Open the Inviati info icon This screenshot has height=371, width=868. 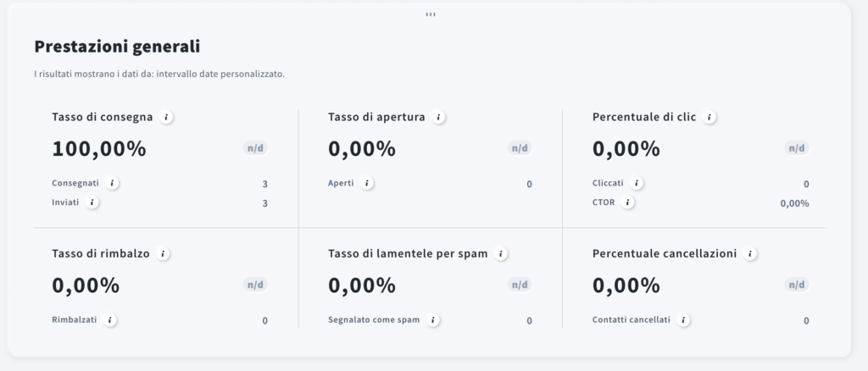coord(92,202)
